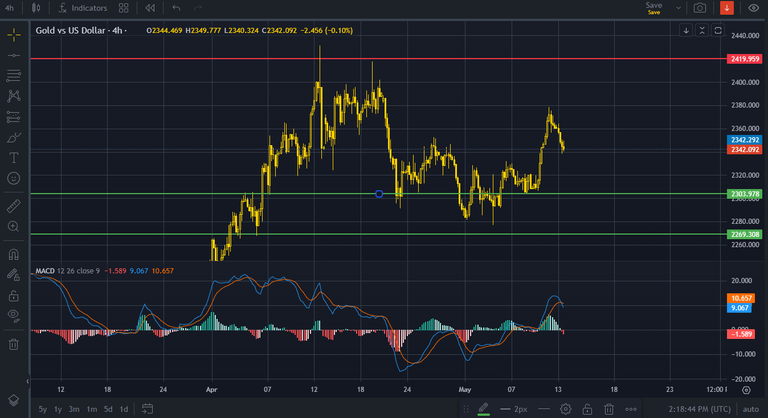Select the brush drawing tool
The height and width of the screenshot is (418, 768).
click(14, 137)
